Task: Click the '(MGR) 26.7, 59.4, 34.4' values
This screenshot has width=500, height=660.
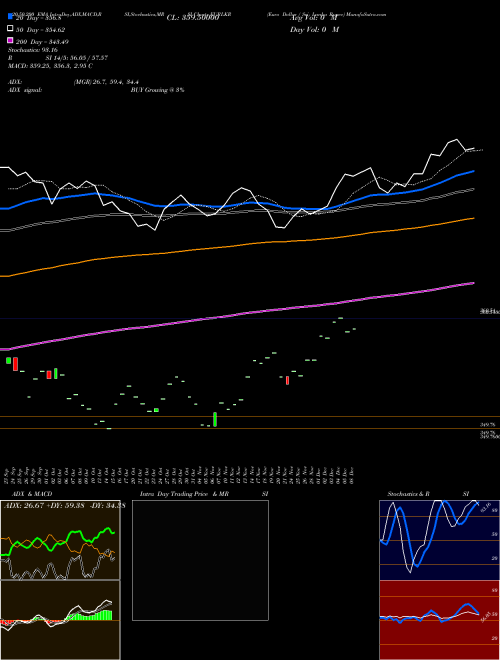Action: coord(106,82)
